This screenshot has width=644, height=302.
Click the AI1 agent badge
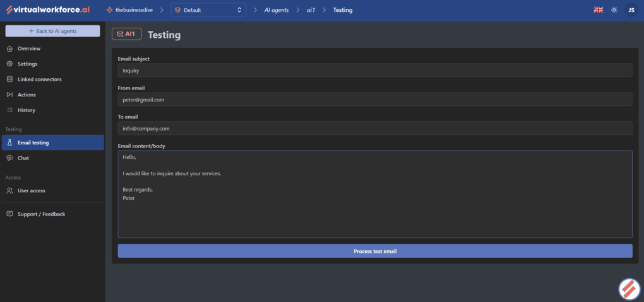(126, 34)
